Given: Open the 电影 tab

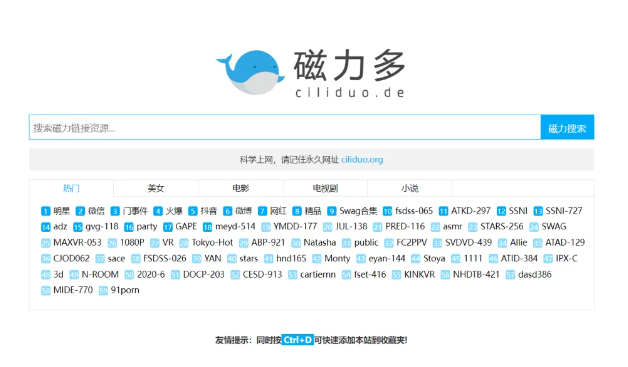Looking at the screenshot, I should click(x=241, y=188).
